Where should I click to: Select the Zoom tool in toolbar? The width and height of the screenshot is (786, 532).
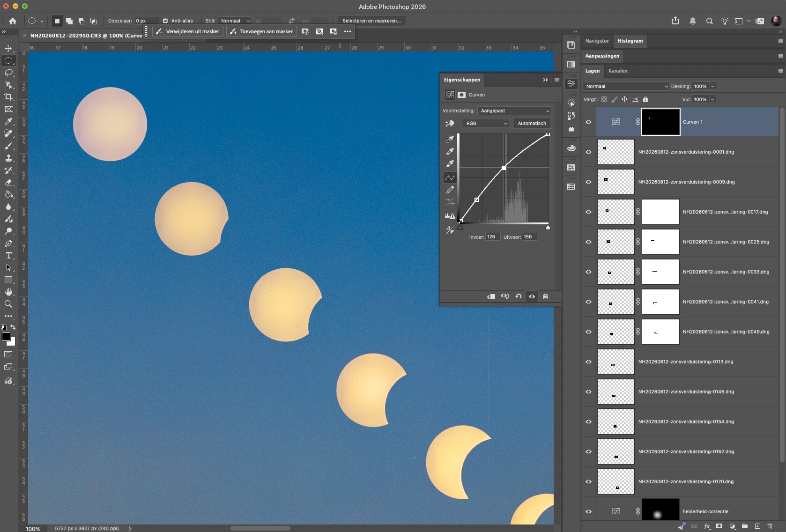pos(8,304)
